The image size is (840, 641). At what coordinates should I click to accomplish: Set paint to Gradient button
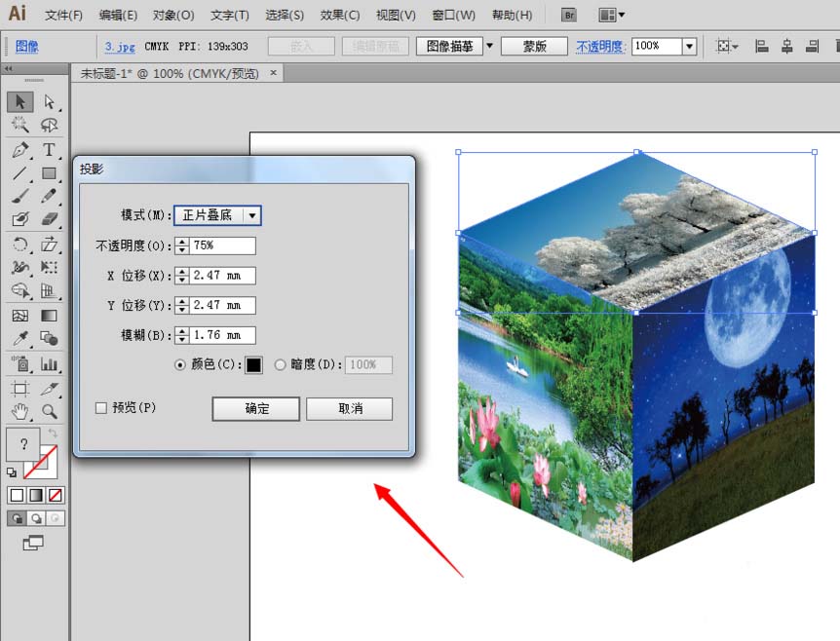[x=36, y=495]
